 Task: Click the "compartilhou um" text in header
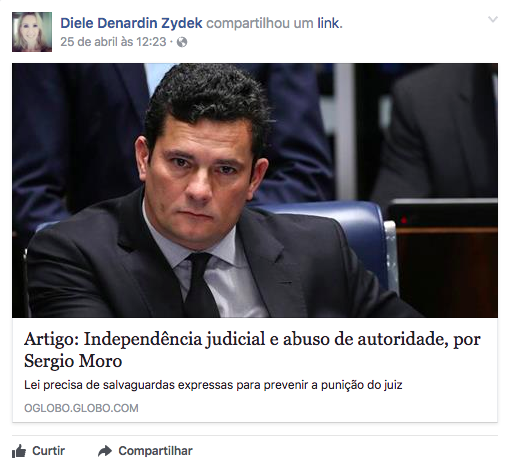[x=260, y=23]
